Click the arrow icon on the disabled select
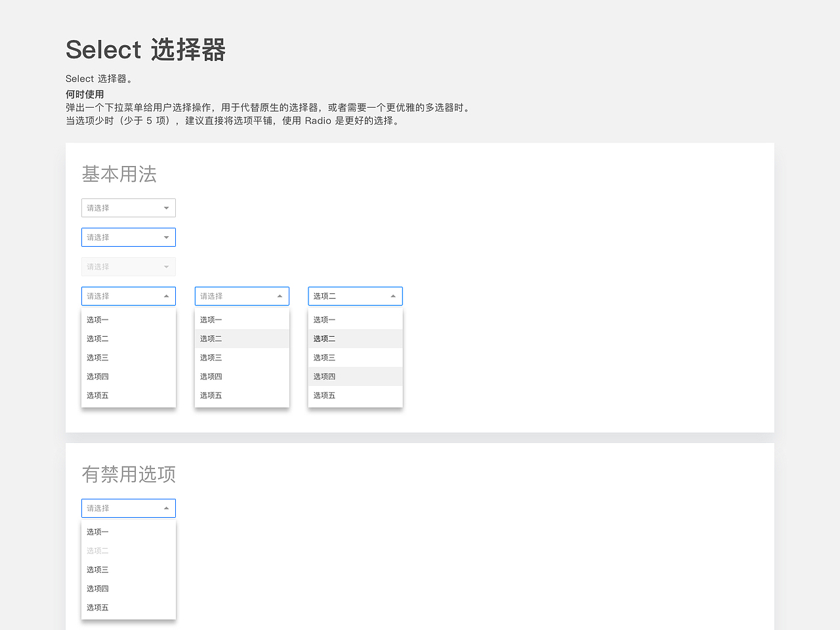The image size is (840, 630). coord(166,266)
